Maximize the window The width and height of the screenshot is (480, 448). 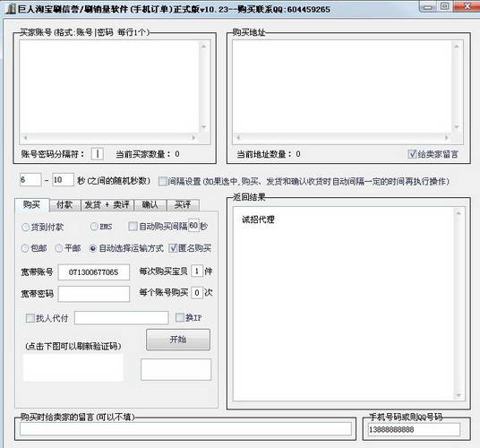pyautogui.click(x=444, y=6)
